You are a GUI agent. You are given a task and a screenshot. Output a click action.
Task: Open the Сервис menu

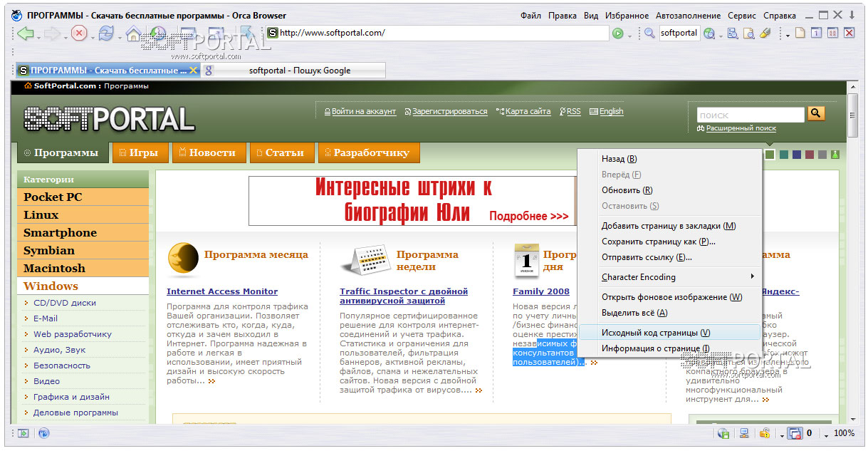point(743,16)
